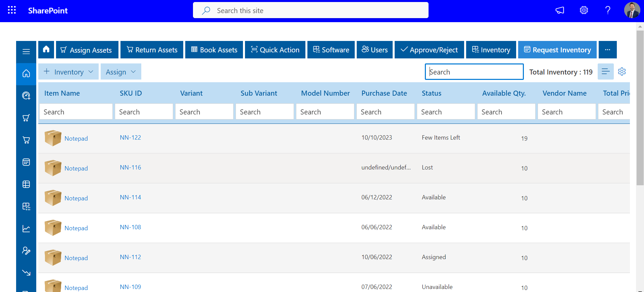Open SharePoint settings gear in header

pos(584,10)
